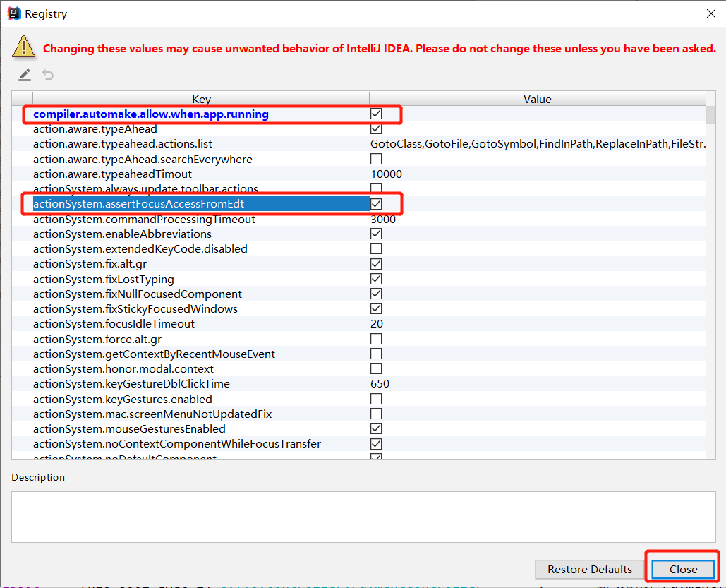Uncheck actionSystem.fix.alt.gr
726x588 pixels.
point(376,264)
